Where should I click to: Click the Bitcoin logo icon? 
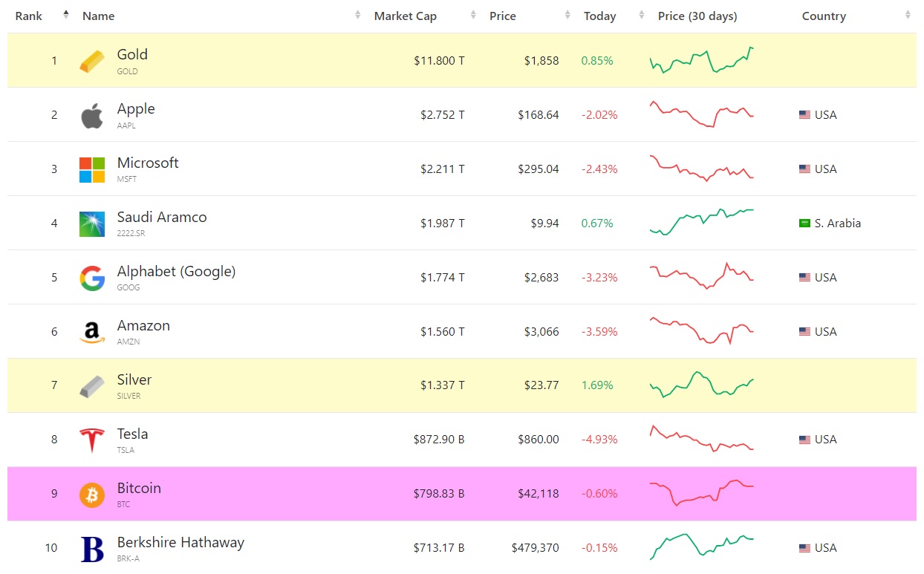(92, 495)
